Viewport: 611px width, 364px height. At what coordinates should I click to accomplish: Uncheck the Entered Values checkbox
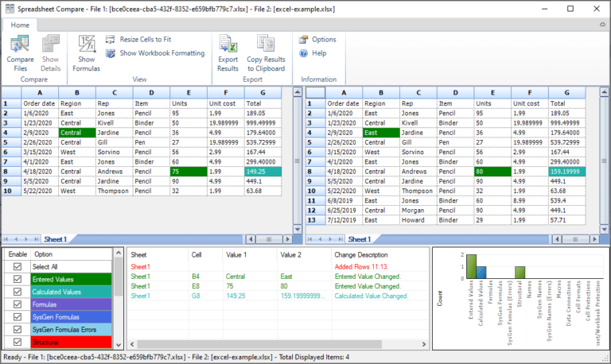tap(16, 279)
